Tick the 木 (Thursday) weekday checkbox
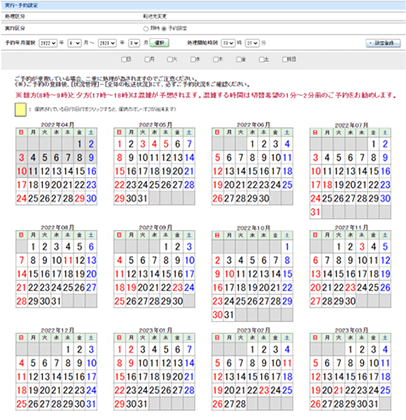Screen dimensions: 406x420 click(x=216, y=59)
